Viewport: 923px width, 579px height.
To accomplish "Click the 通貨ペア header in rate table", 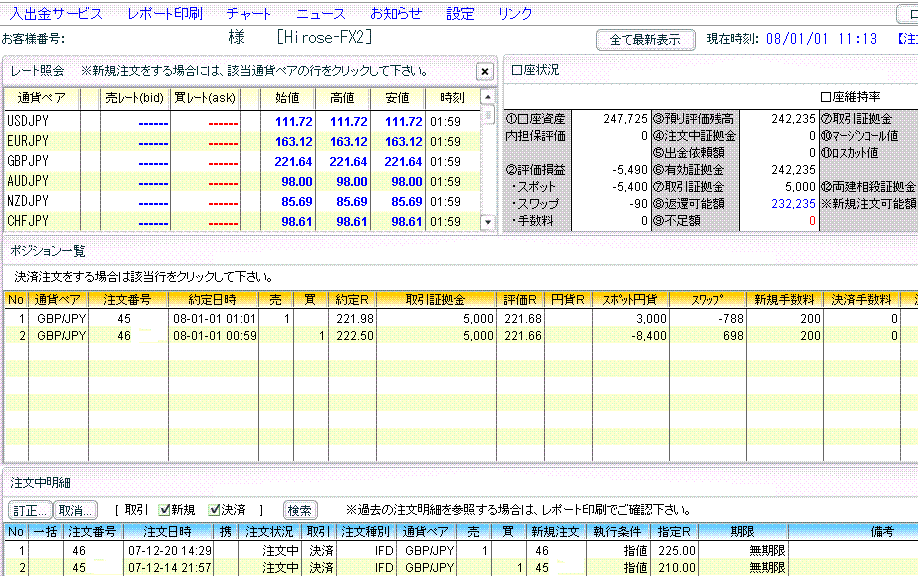I will (42, 98).
